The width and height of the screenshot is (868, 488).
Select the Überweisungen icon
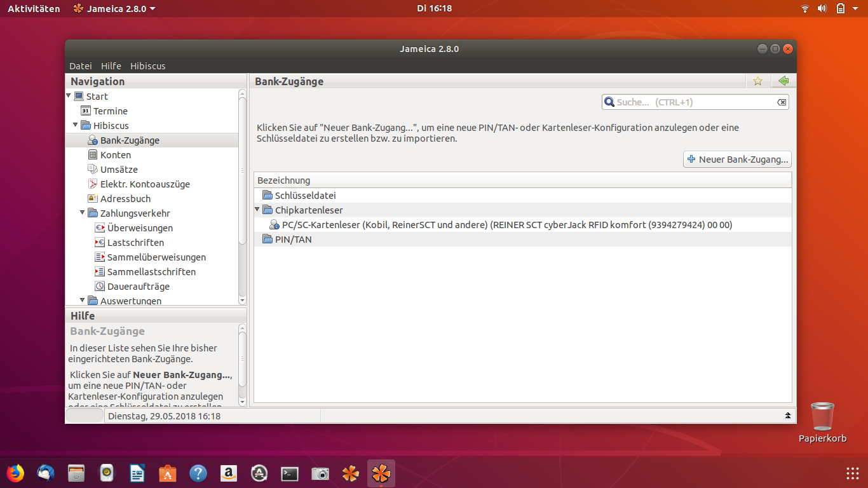click(100, 228)
